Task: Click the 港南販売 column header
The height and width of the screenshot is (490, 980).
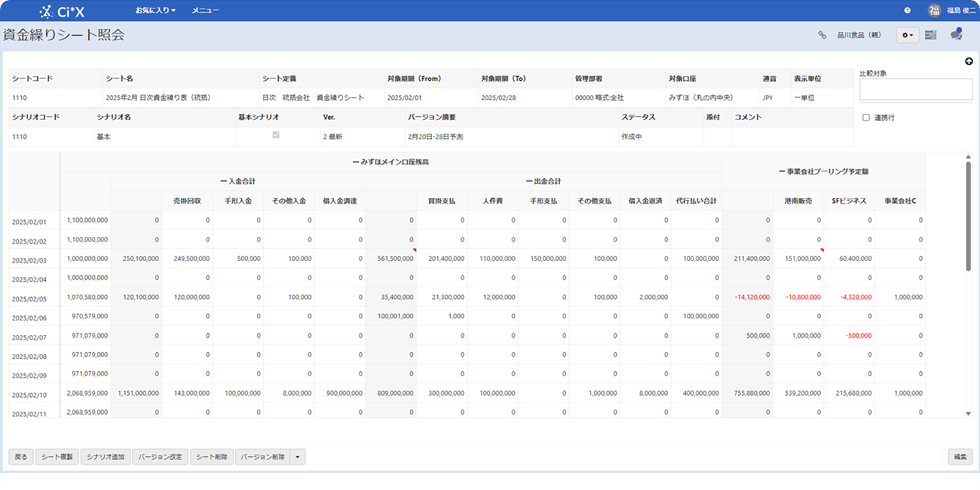Action: 798,201
